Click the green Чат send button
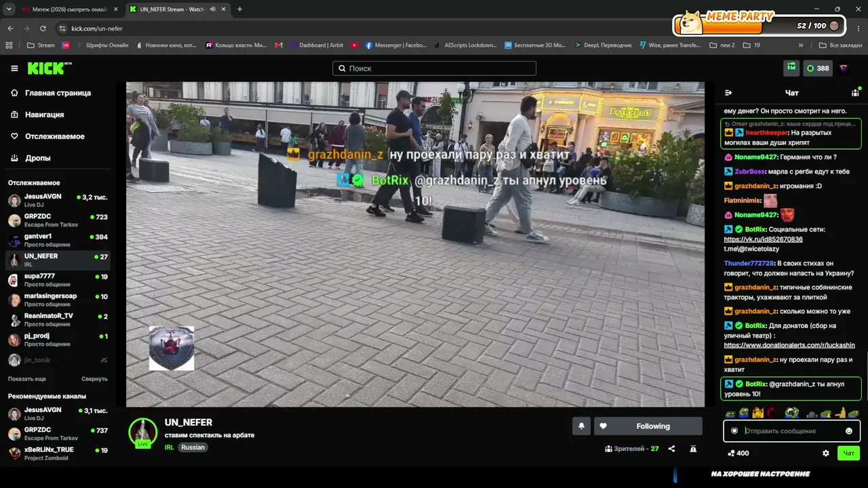The height and width of the screenshot is (488, 868). click(x=848, y=453)
